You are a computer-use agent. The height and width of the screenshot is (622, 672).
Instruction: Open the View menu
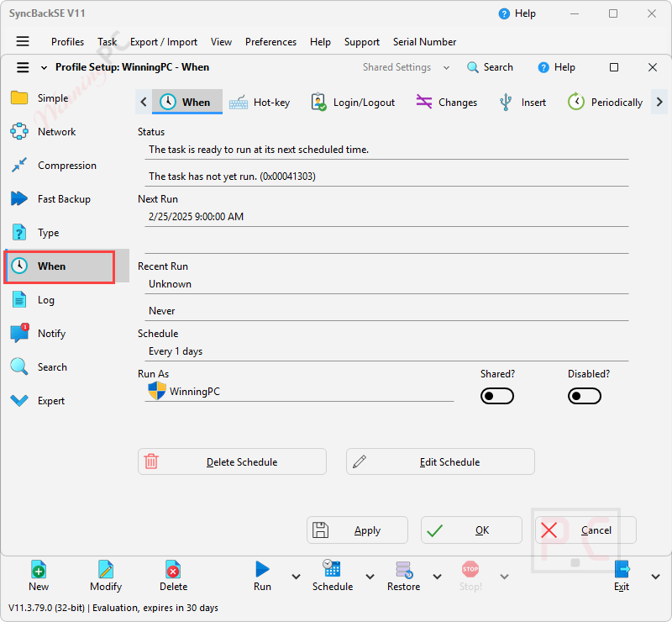[x=221, y=42]
